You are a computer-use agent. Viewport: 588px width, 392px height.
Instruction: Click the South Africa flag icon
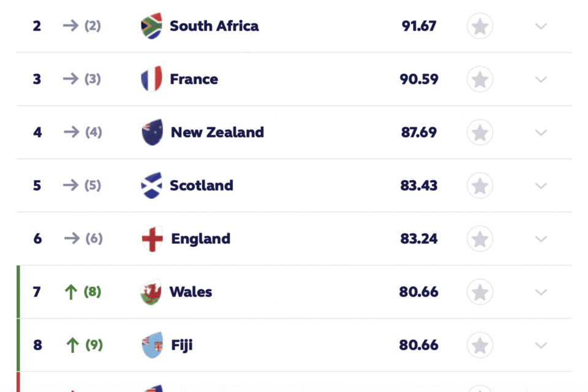pyautogui.click(x=150, y=26)
